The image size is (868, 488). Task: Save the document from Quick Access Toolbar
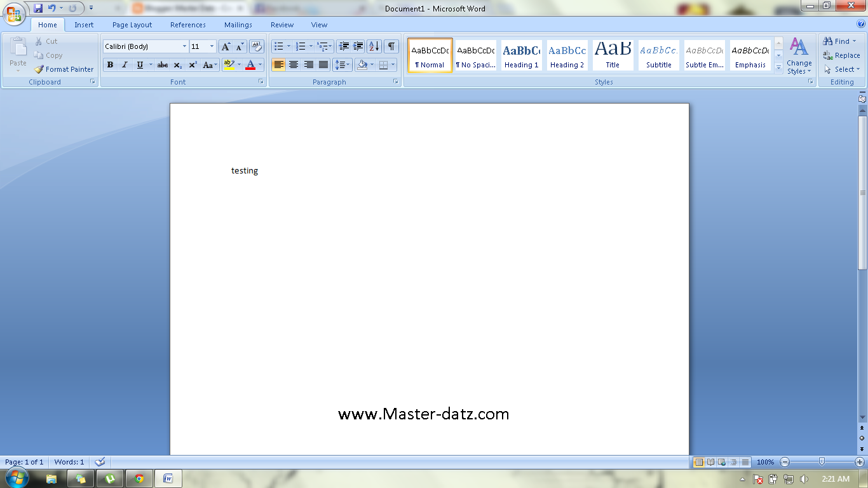point(38,8)
